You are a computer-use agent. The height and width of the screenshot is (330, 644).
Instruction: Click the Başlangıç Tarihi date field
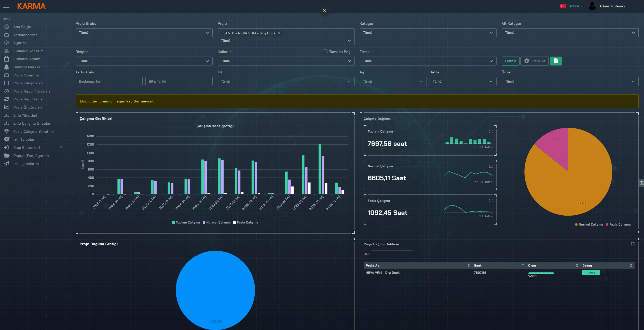coord(109,82)
